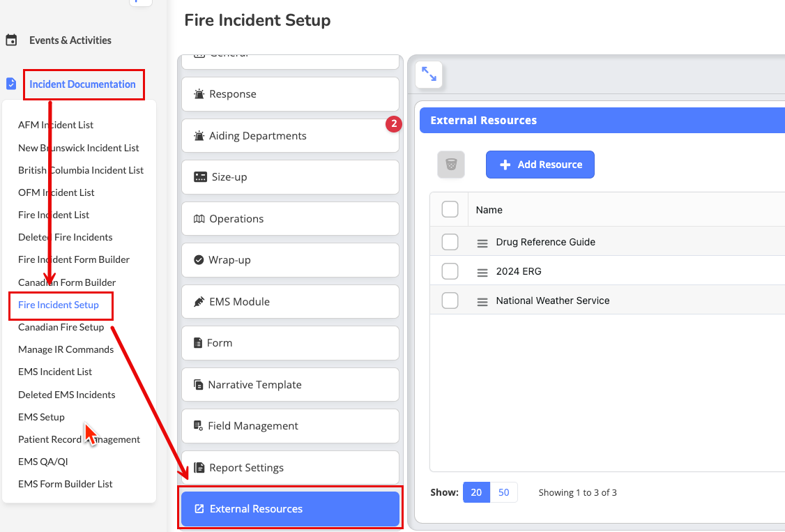
Task: Grab the Drug Reference Guide drag handle
Action: tap(482, 243)
